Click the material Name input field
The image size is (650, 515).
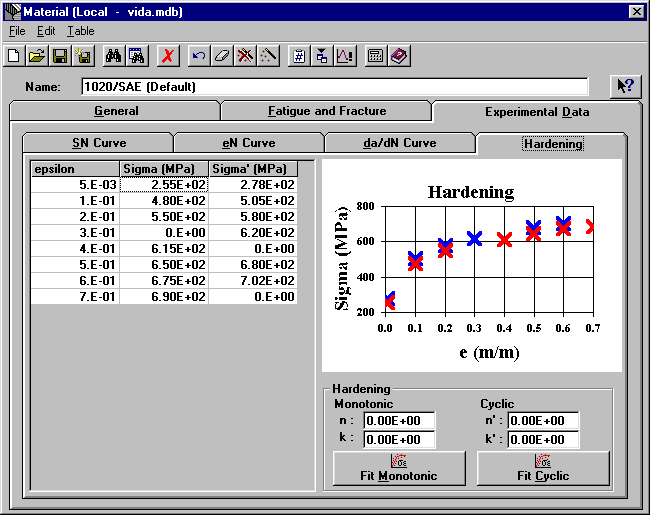click(334, 87)
